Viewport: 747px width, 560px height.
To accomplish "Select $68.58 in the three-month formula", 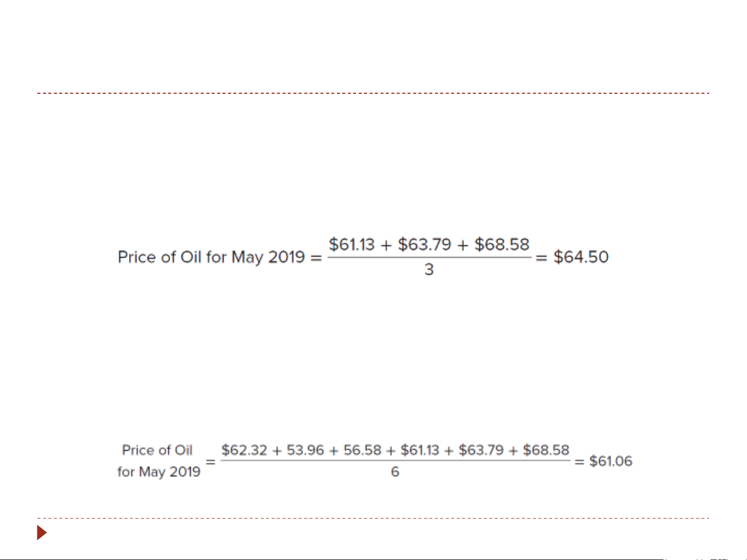I will [502, 245].
